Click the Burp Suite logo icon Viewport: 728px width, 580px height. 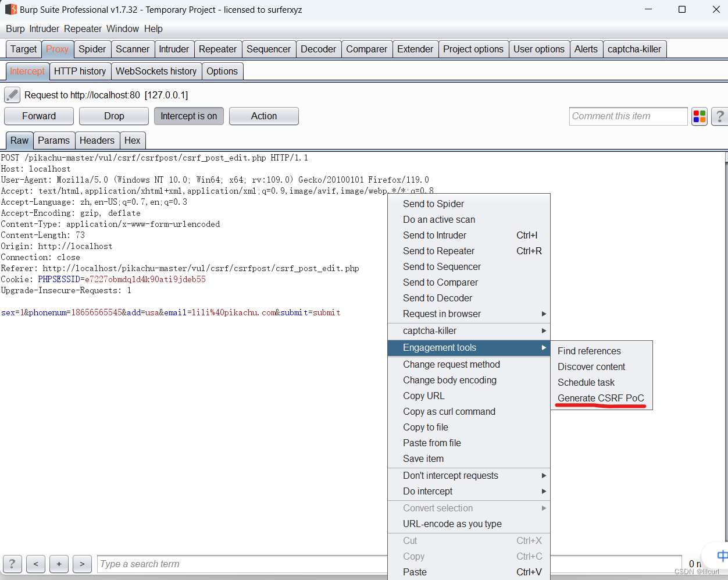click(x=10, y=9)
